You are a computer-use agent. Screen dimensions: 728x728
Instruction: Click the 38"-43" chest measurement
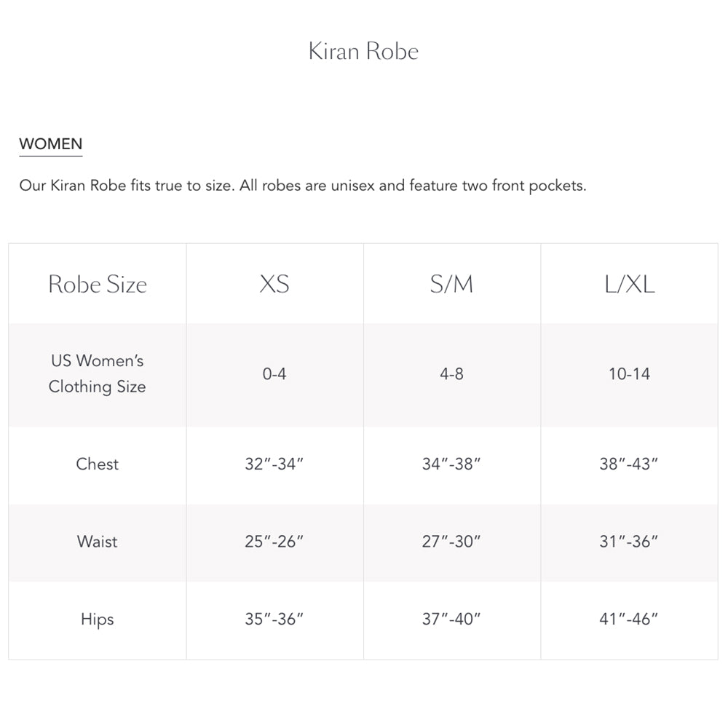pos(629,464)
